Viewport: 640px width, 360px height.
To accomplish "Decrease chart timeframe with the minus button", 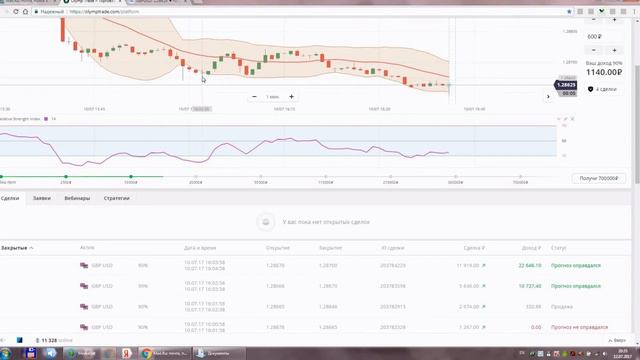I will pyautogui.click(x=254, y=97).
